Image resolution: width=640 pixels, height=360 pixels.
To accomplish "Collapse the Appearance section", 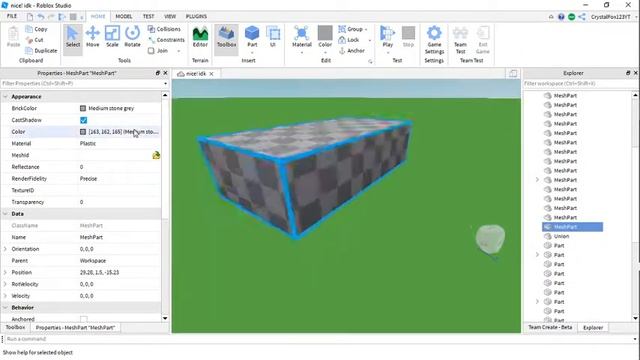I will 5,97.
